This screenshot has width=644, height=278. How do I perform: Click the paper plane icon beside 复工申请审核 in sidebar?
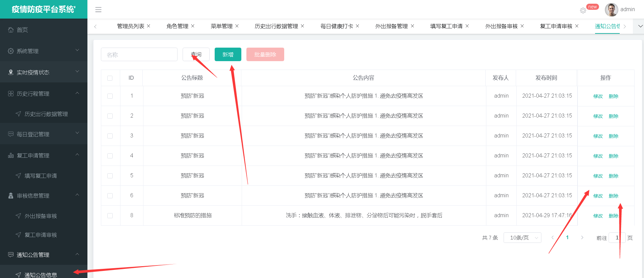click(x=19, y=235)
